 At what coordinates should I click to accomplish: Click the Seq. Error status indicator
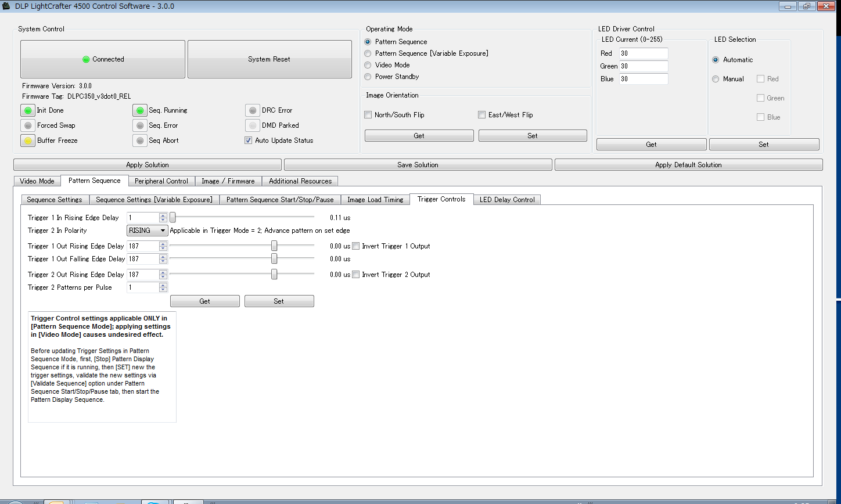pos(139,125)
